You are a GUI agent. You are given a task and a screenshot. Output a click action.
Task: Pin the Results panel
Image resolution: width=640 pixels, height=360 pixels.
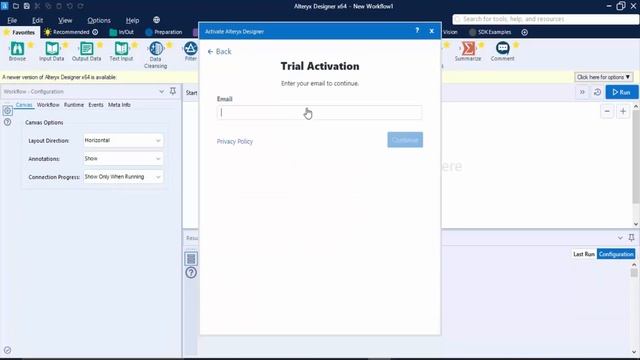click(631, 238)
